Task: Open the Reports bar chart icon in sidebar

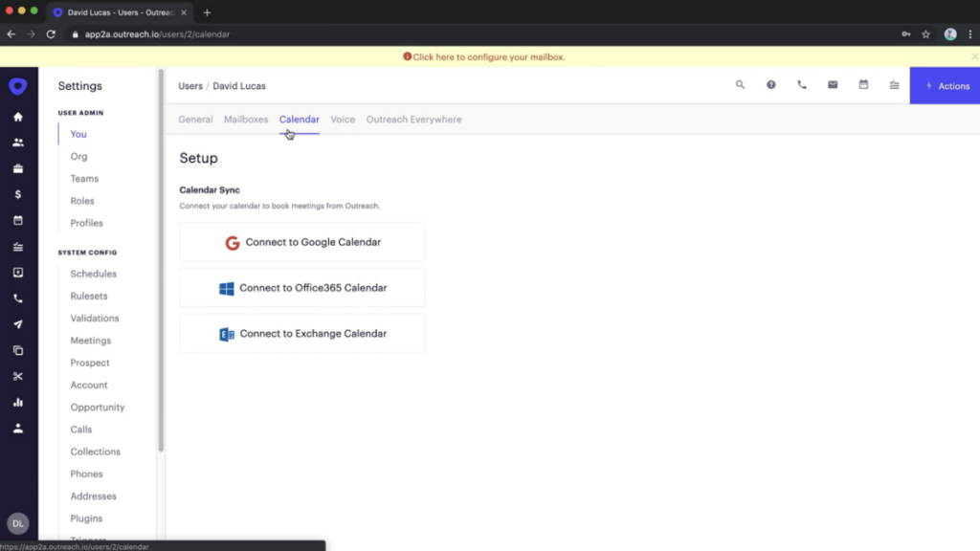Action: (x=18, y=403)
